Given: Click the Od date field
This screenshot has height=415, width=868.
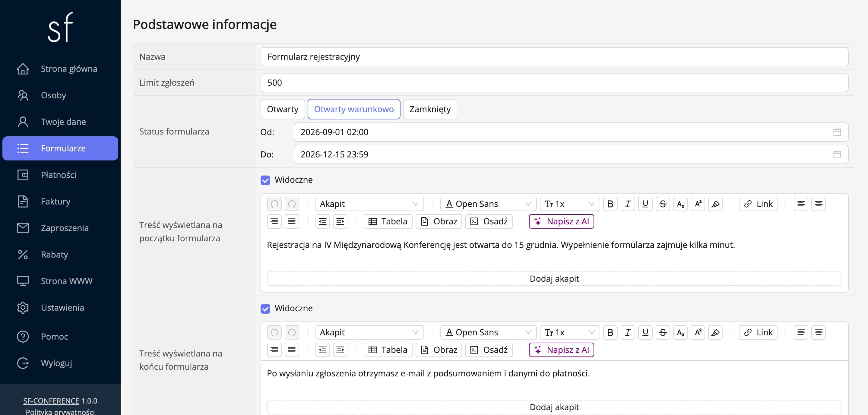Looking at the screenshot, I should [x=571, y=132].
